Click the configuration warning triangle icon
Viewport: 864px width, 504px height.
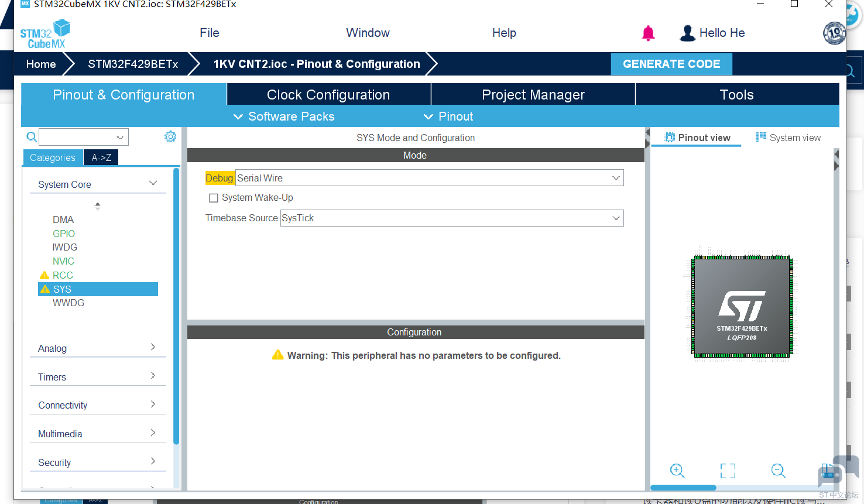[277, 355]
